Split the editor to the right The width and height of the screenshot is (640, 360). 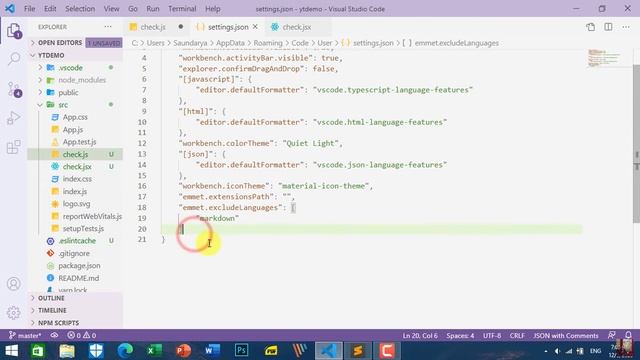tap(608, 27)
